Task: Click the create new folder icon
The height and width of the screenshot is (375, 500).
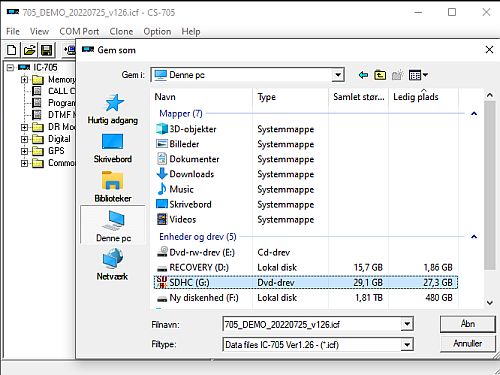Action: [x=397, y=75]
